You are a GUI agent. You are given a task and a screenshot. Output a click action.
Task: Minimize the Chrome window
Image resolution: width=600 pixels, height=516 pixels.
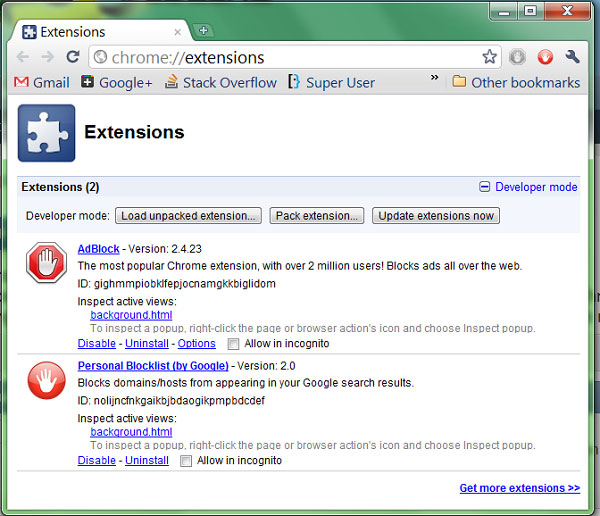504,11
